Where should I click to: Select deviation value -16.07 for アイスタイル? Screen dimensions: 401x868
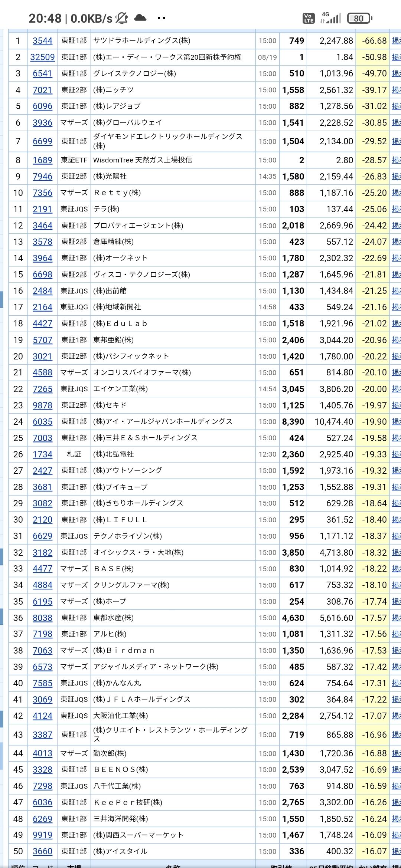(x=374, y=851)
